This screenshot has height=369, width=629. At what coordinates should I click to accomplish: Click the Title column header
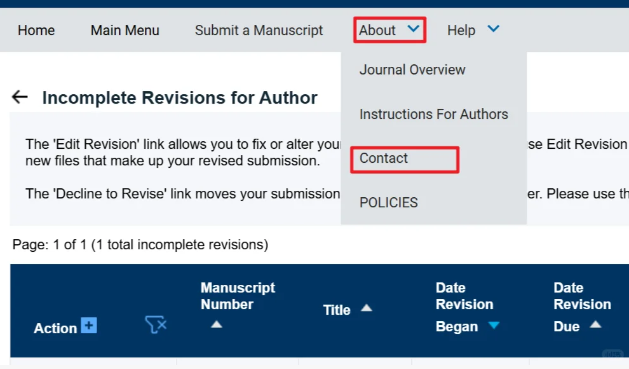click(x=337, y=310)
